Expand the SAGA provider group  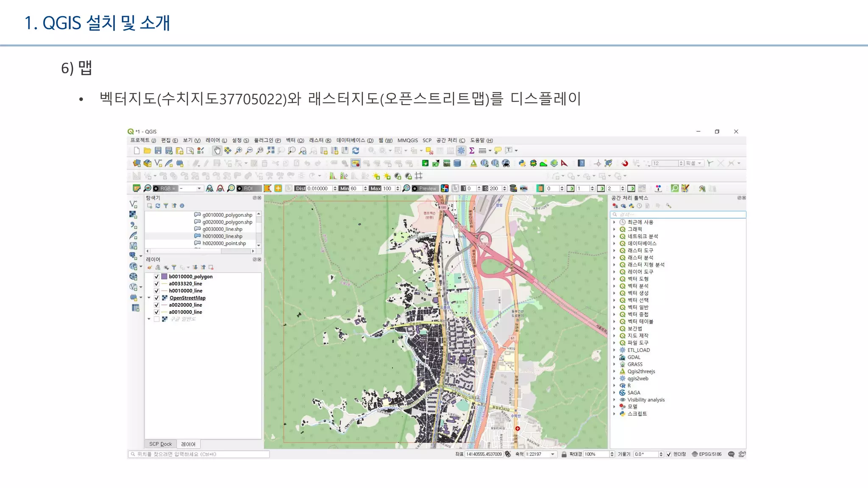(614, 393)
